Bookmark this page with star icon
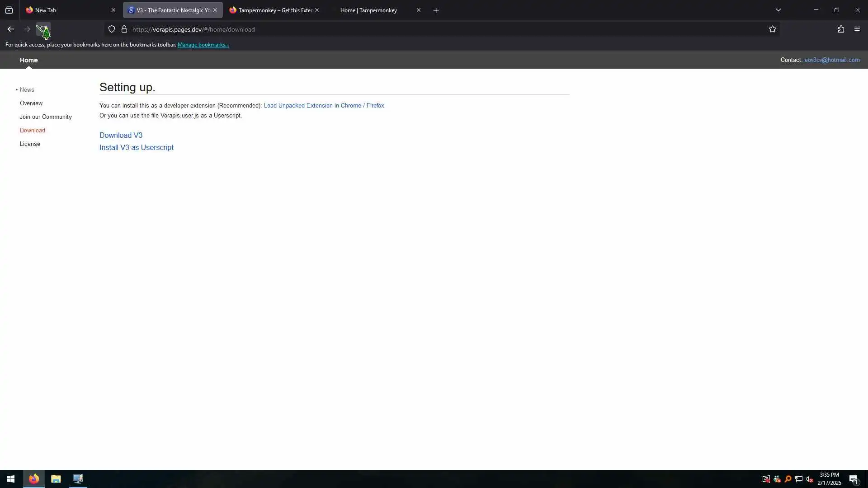Screen dimensions: 868x488 [772, 29]
